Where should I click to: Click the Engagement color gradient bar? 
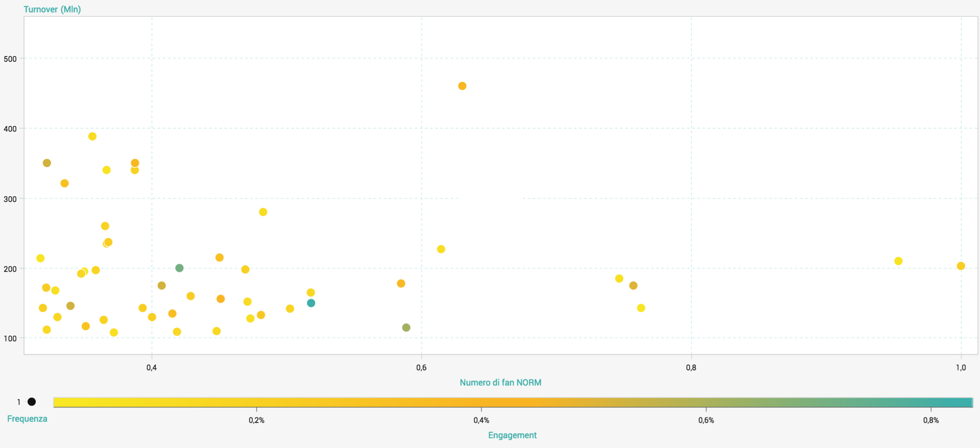(513, 402)
